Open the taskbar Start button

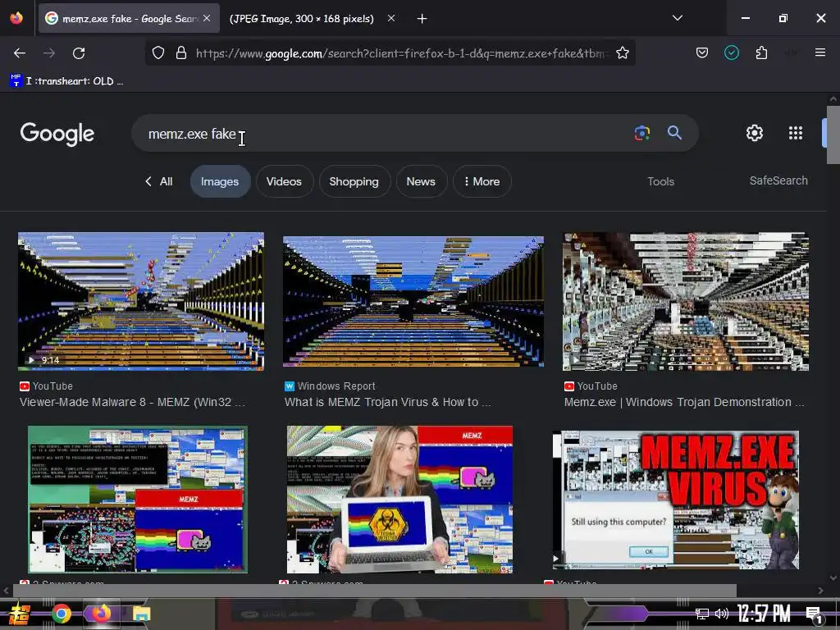20,614
